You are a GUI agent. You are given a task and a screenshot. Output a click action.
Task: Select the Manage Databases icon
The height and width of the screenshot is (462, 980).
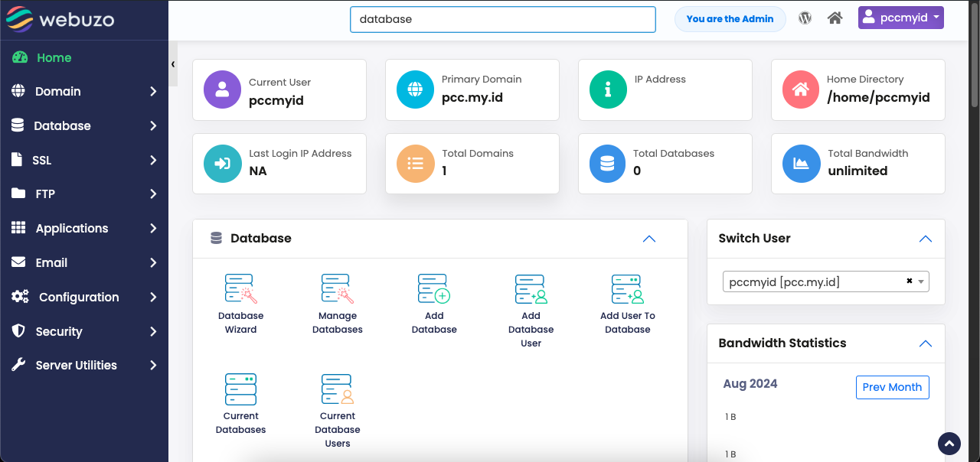click(x=337, y=303)
